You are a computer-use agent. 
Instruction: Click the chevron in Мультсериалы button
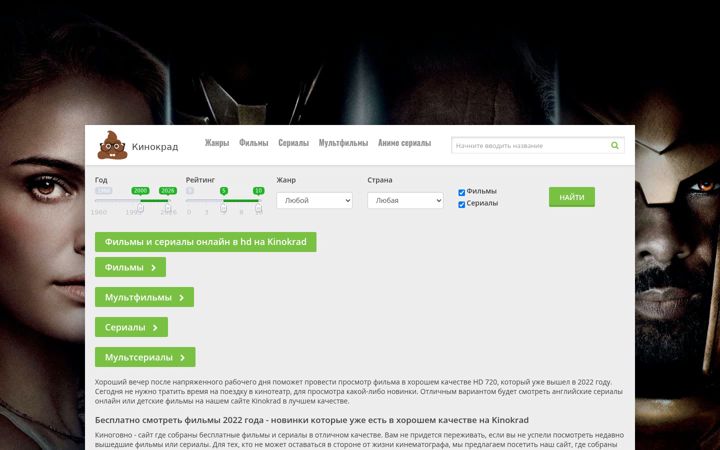(x=182, y=358)
